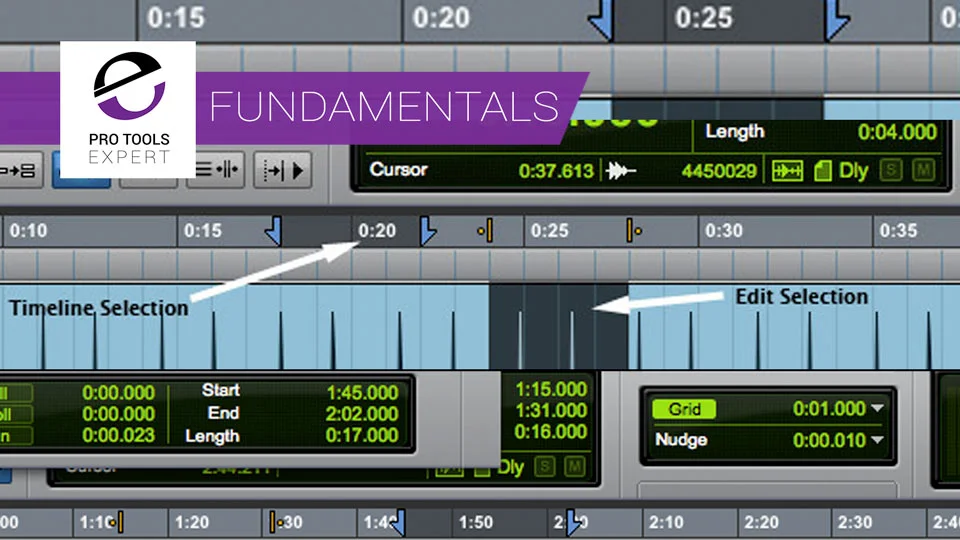
Task: Click the 2:10 mark on bottom ruler
Action: (666, 522)
